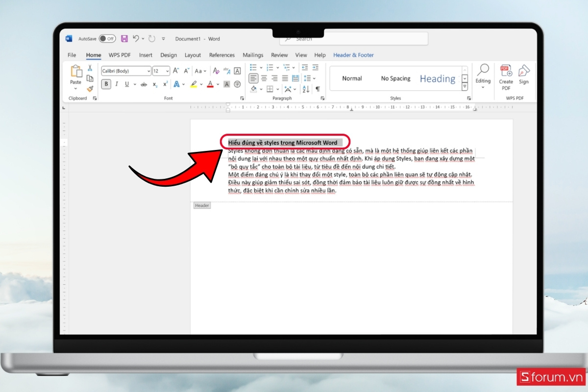Click the Copy icon
Screen dimensions: 588x392
point(90,78)
